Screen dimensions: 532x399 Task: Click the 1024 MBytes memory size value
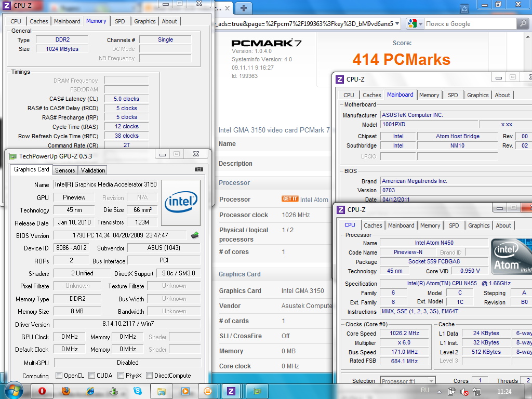(x=62, y=49)
